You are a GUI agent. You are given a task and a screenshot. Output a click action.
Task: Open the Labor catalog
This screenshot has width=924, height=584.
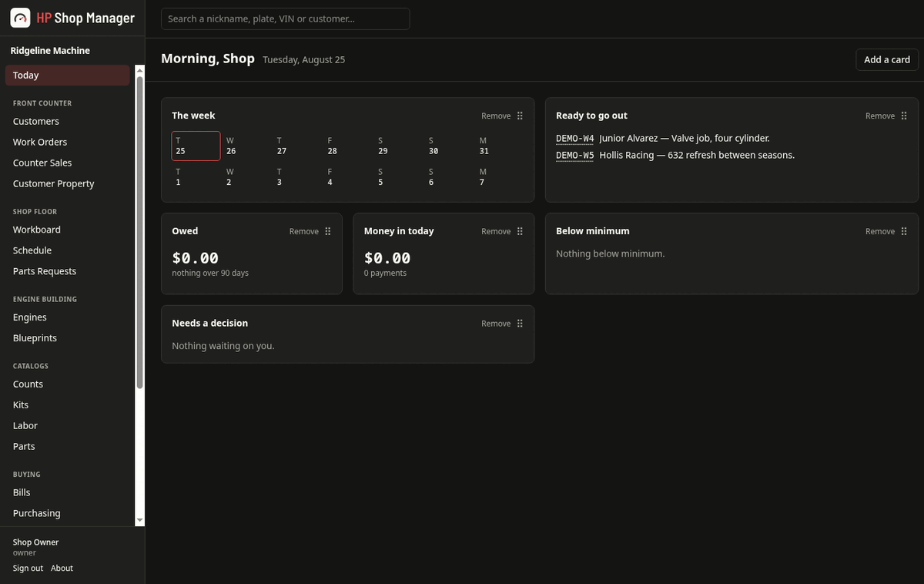pos(67,426)
